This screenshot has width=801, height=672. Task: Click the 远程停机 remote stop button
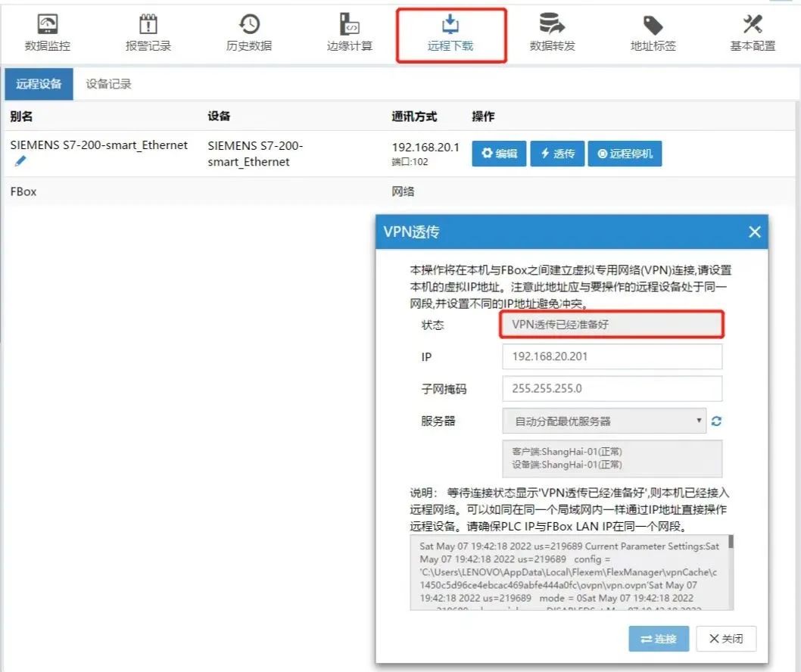(x=625, y=154)
